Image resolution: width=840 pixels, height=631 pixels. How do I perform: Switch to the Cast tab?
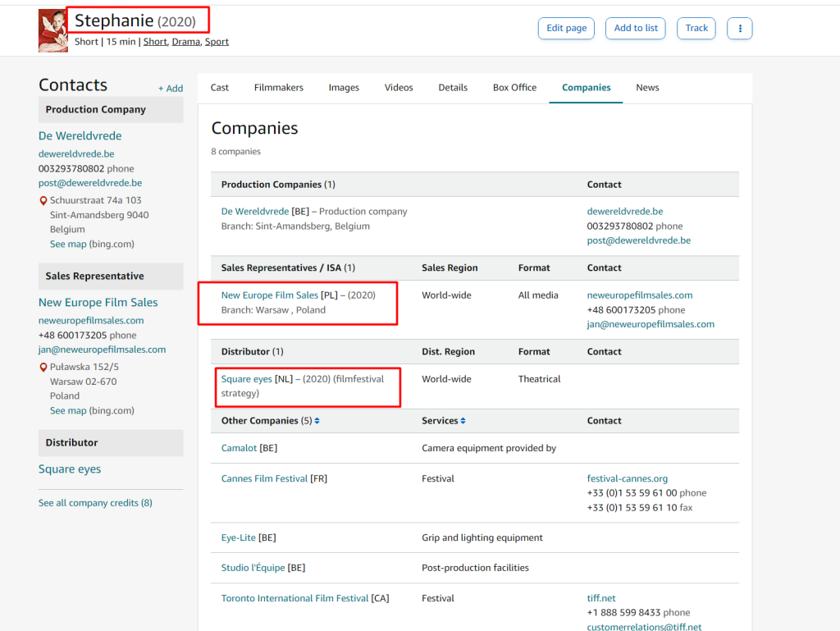click(220, 88)
